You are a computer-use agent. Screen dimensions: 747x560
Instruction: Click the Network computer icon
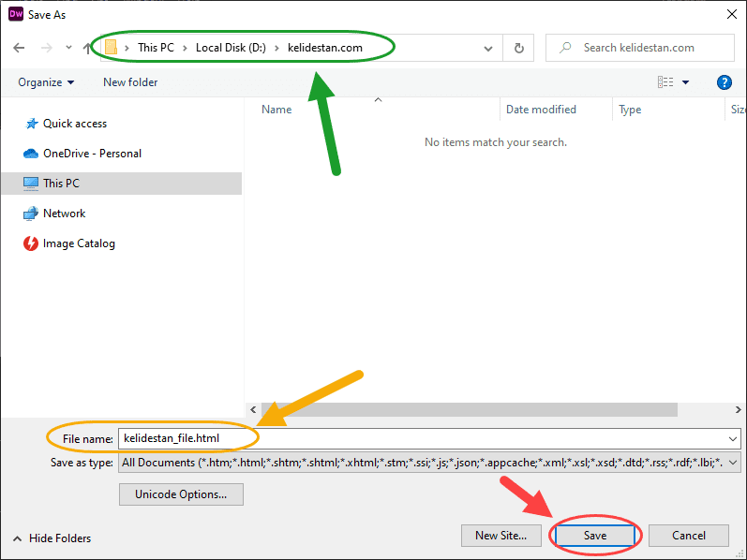31,214
